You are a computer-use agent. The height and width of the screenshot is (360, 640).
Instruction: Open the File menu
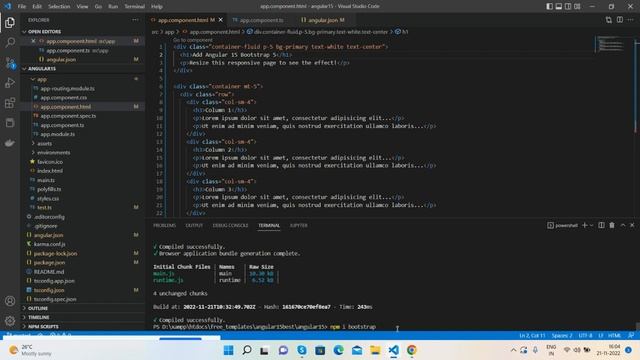(22, 6)
